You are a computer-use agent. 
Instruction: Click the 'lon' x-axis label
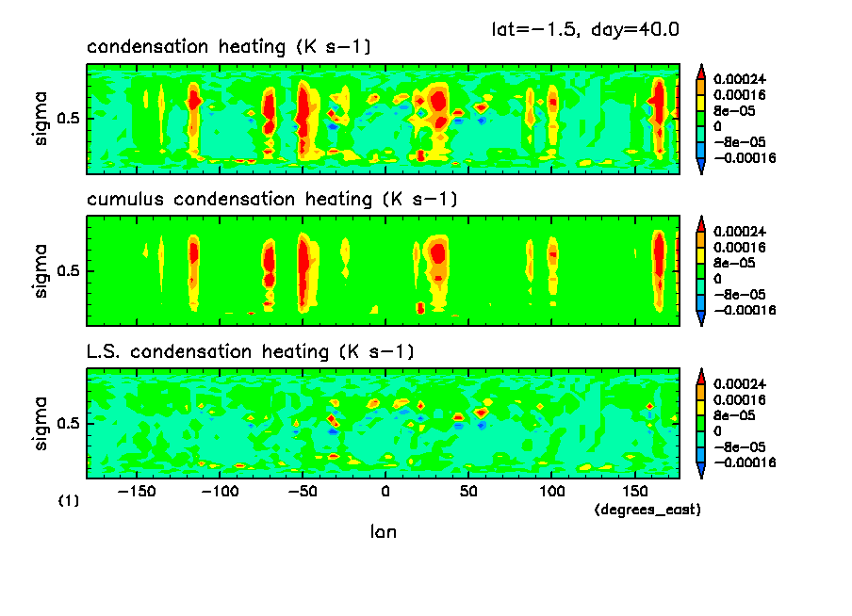[383, 532]
